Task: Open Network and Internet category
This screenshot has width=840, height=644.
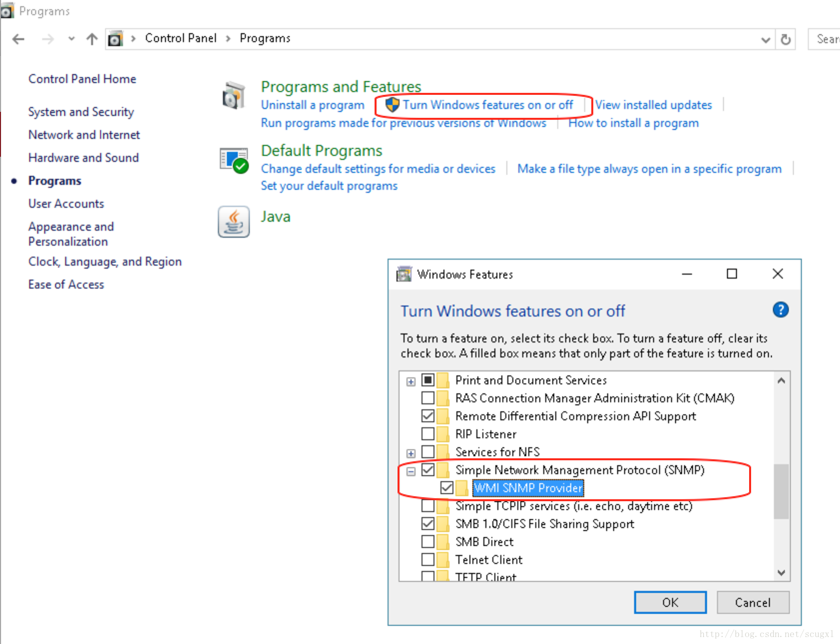Action: pos(84,135)
